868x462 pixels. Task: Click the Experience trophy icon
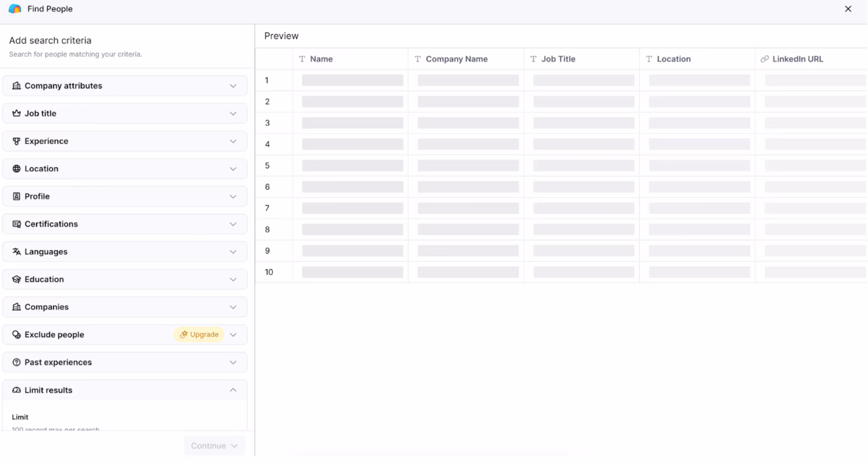(x=16, y=141)
